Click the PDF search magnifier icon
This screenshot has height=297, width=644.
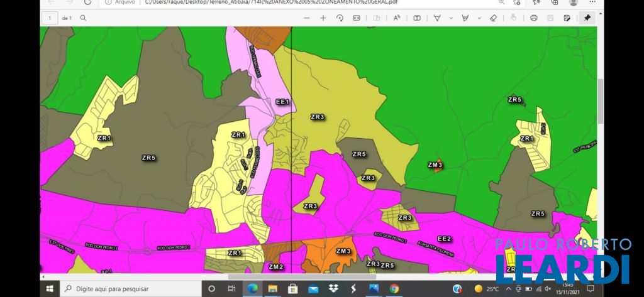pos(83,18)
